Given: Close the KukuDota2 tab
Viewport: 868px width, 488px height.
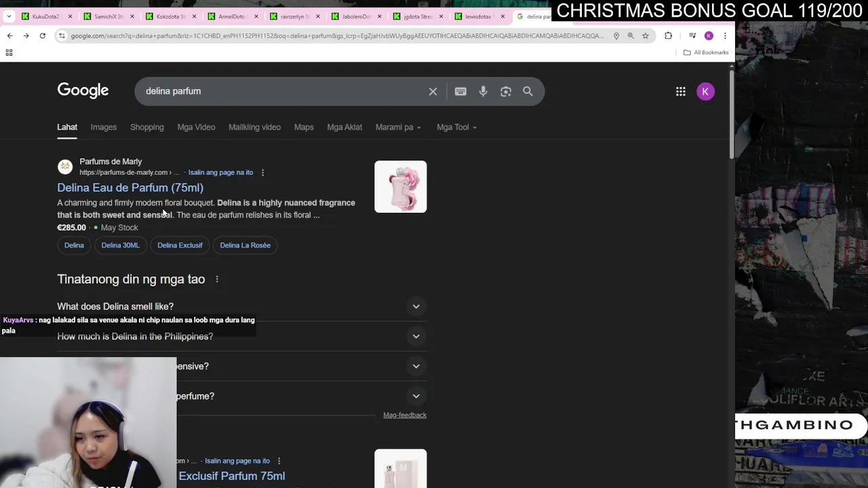Looking at the screenshot, I should coord(70,16).
